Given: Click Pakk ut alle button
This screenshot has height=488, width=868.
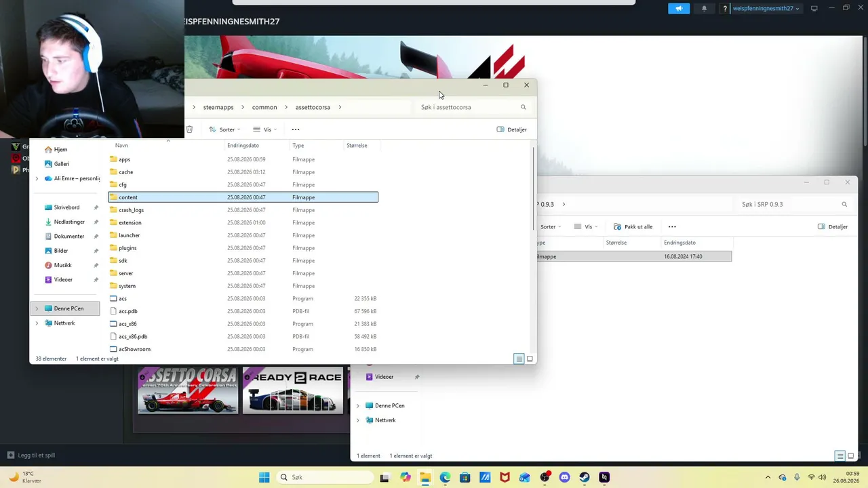Looking at the screenshot, I should (x=633, y=226).
